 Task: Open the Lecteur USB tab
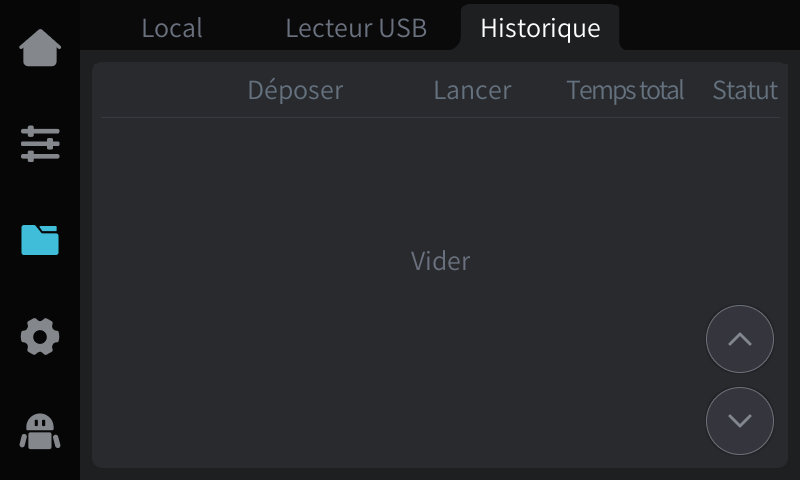click(356, 28)
